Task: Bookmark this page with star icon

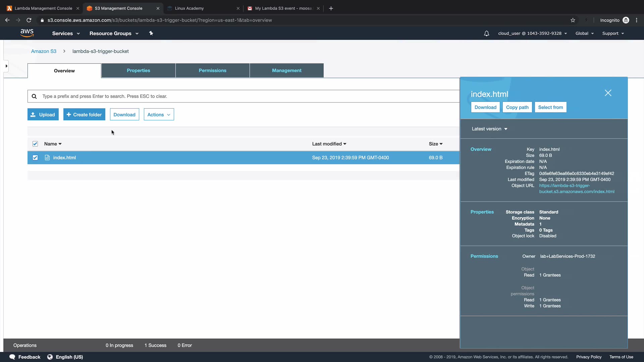Action: (x=573, y=20)
